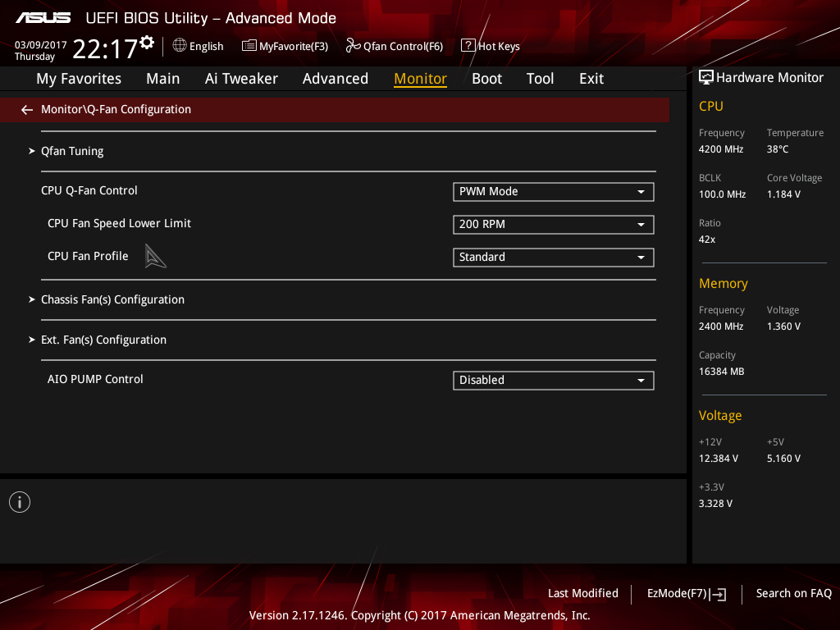Select English language option

[206, 47]
